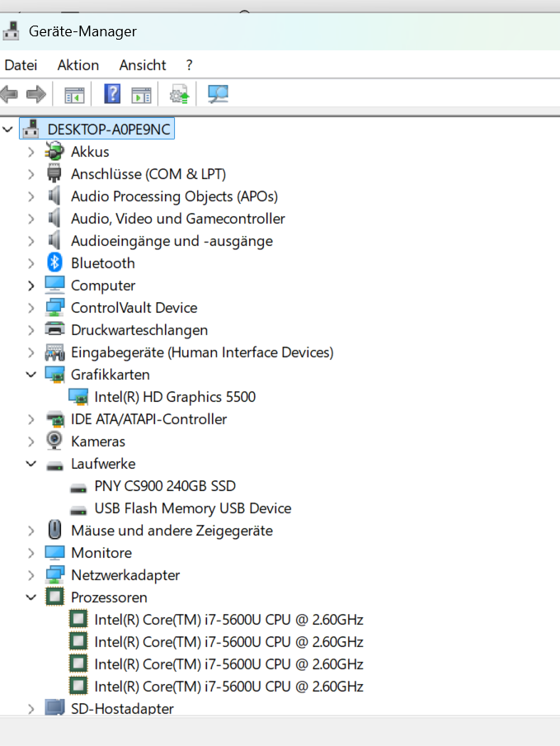Expand the Computer category

[31, 286]
